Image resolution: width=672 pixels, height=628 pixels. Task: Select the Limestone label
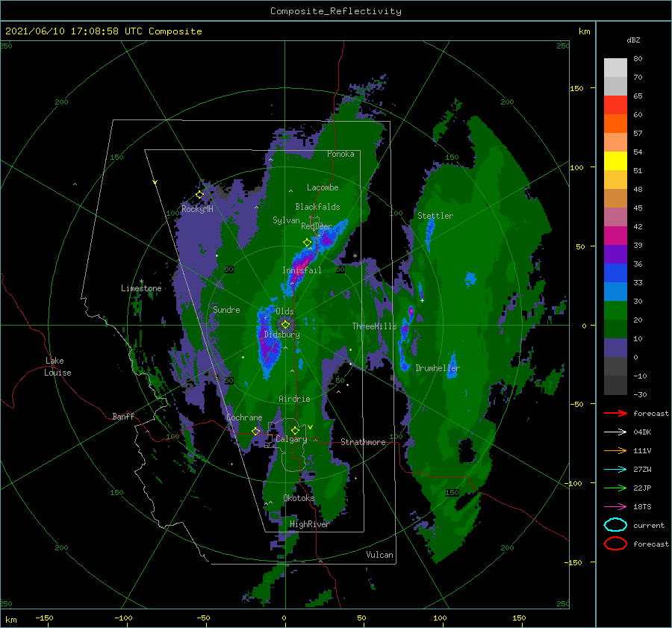[141, 288]
